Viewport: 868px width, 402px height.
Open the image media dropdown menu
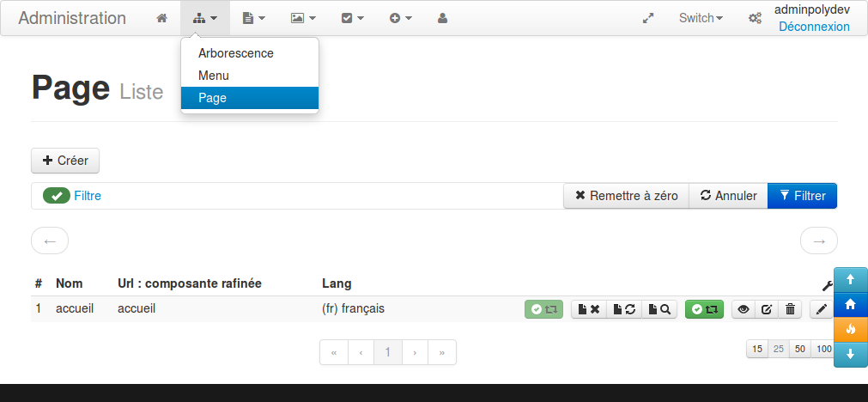(x=303, y=18)
